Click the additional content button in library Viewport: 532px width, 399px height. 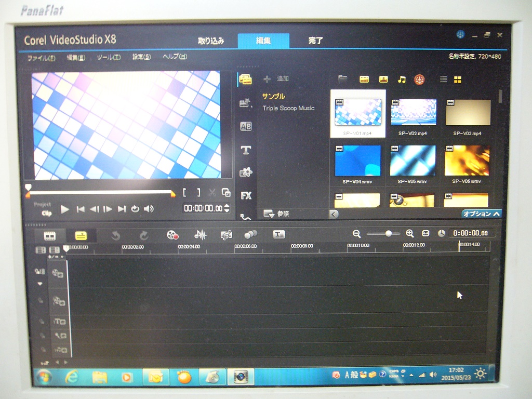(419, 79)
